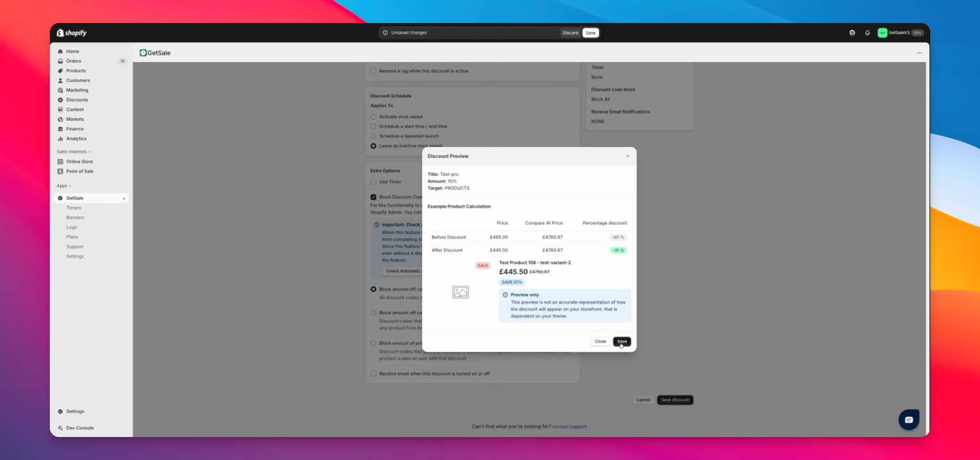Open the Customers section
980x460 pixels.
(78, 80)
